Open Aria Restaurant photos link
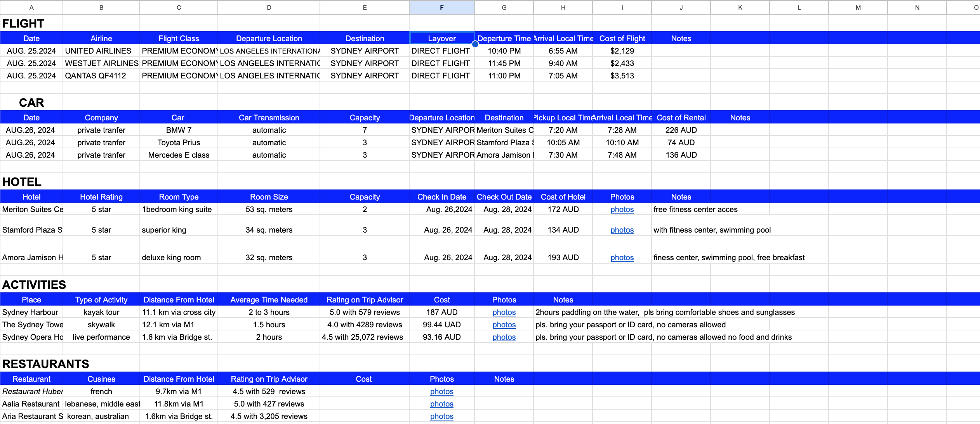 [x=441, y=416]
